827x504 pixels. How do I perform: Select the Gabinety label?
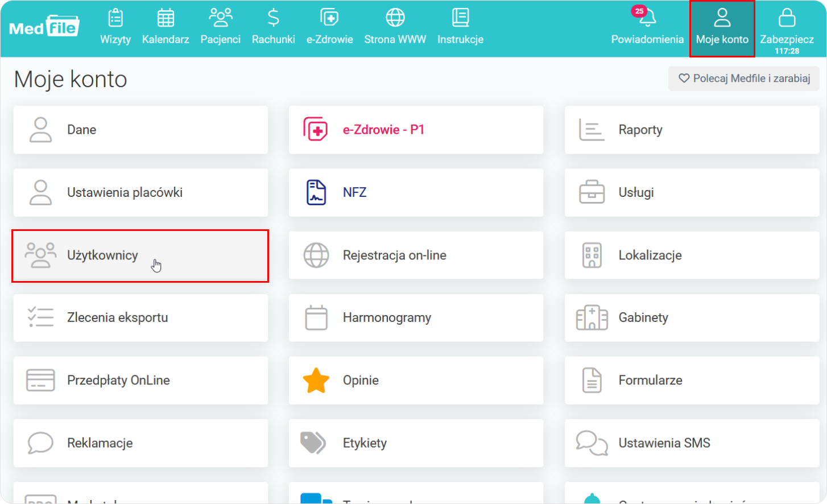pos(643,318)
